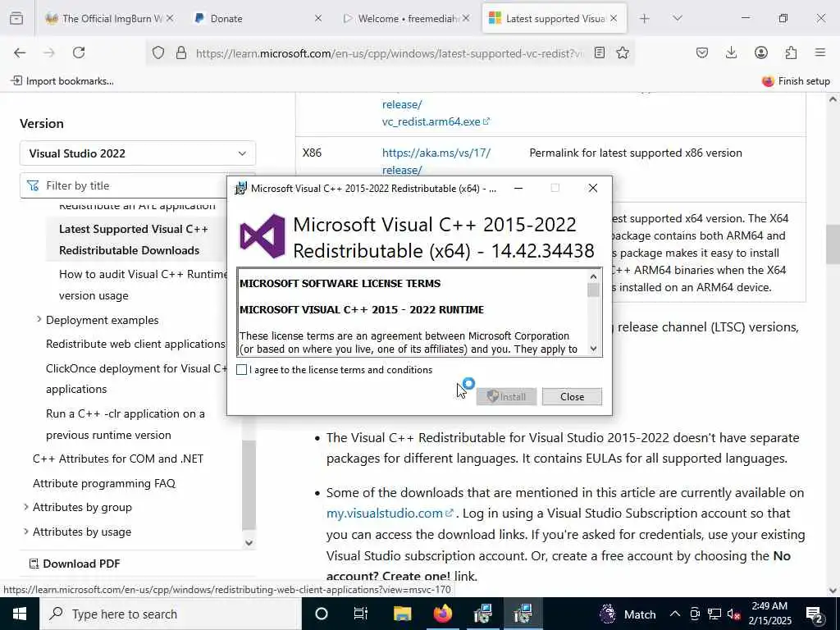This screenshot has height=630, width=840.
Task: Open a new tab with the plus icon
Action: coord(645,18)
